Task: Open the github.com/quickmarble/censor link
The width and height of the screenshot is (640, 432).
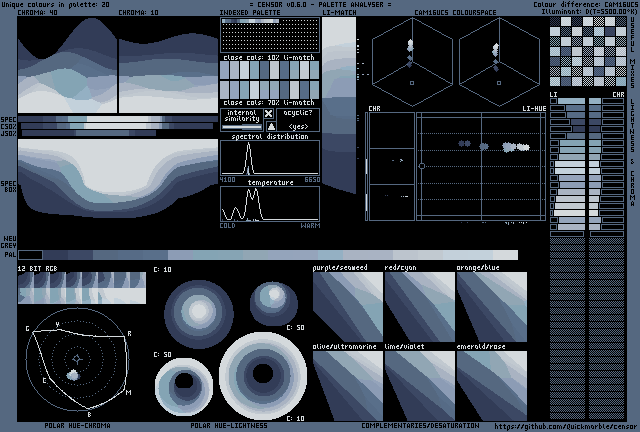Action: pos(566,426)
